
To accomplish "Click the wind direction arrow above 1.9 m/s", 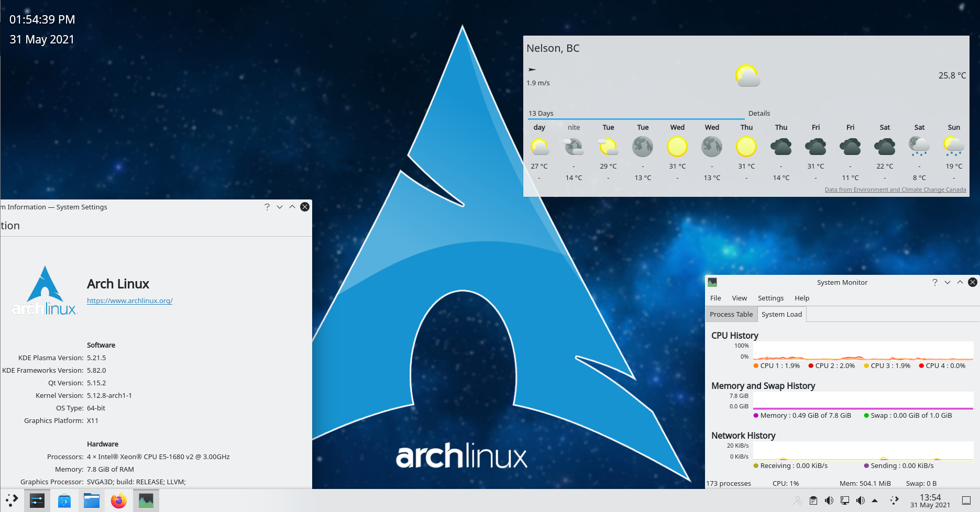I will 532,69.
